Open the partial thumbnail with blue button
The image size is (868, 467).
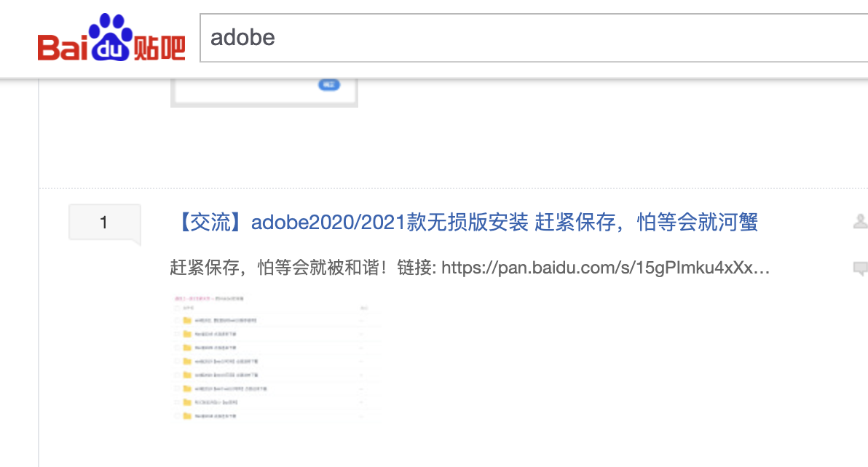(x=264, y=93)
